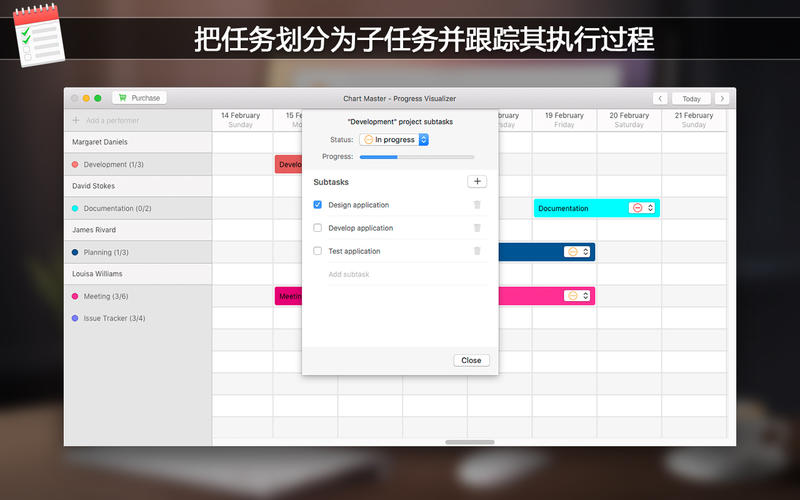Click the Purchase cart button
The image size is (800, 500).
pyautogui.click(x=139, y=98)
